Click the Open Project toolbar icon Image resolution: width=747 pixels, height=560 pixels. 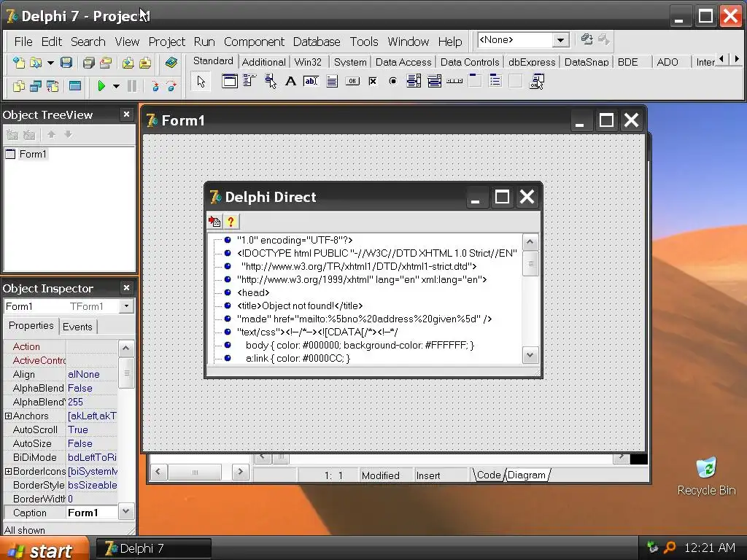(105, 63)
